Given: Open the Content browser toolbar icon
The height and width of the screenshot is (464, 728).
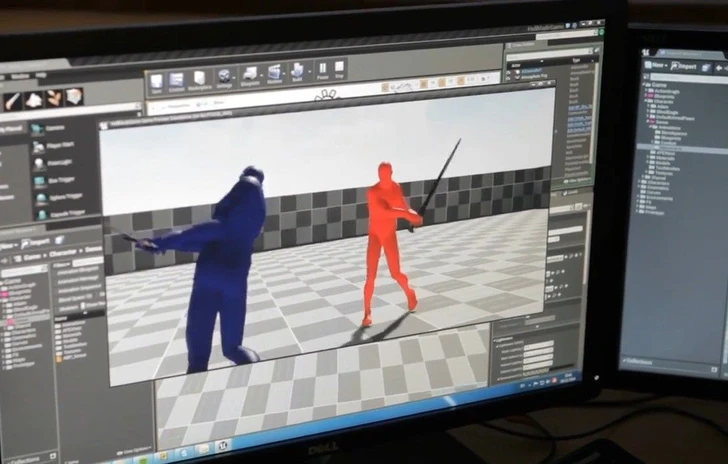Looking at the screenshot, I should click(177, 81).
